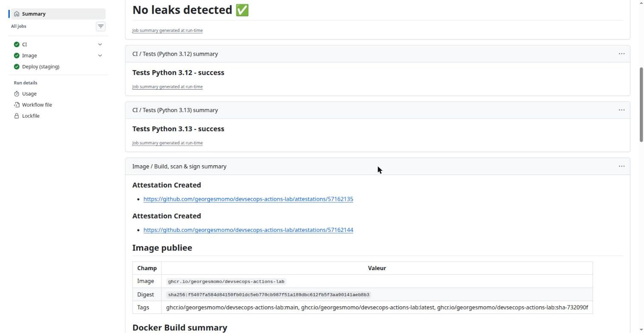Open attestation link ending 57162144
Image resolution: width=644 pixels, height=333 pixels.
[248, 230]
